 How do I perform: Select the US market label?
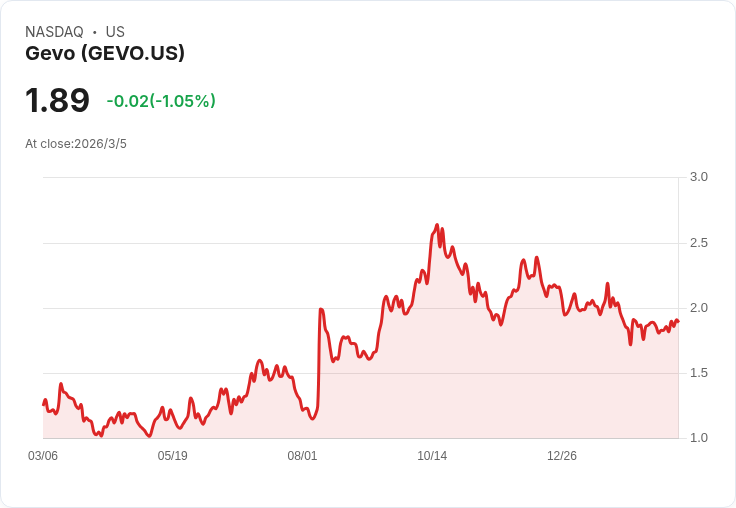115,32
